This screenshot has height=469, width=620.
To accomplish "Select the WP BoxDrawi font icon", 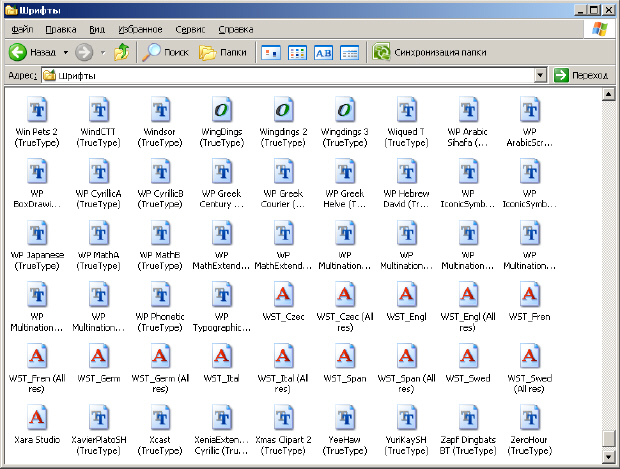I will pyautogui.click(x=37, y=171).
